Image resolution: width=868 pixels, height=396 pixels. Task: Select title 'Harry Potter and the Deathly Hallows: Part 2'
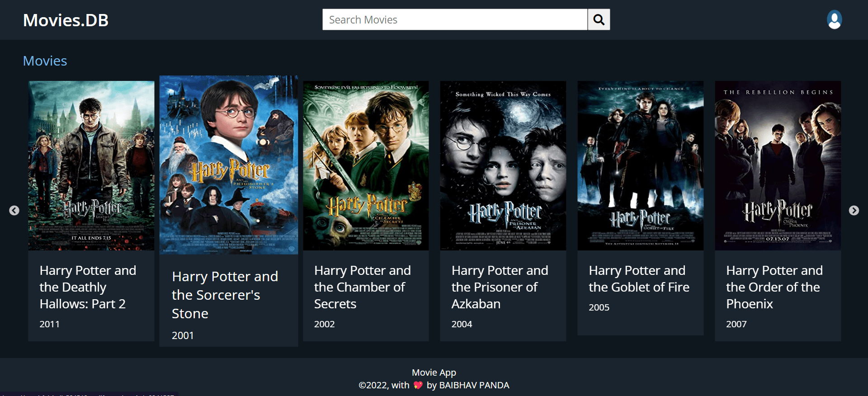point(88,287)
